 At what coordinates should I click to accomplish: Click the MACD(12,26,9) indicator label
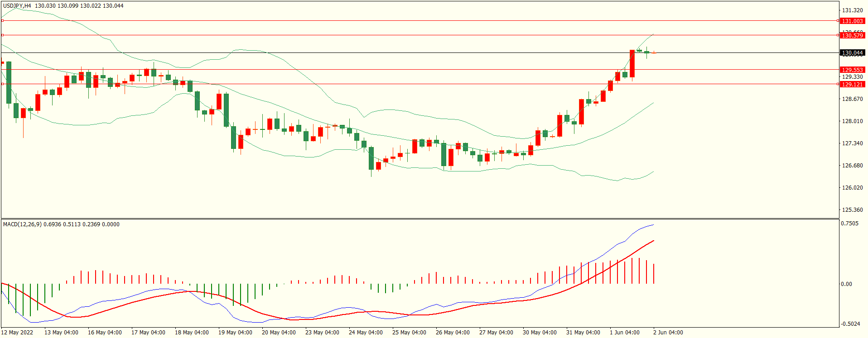tap(22, 224)
